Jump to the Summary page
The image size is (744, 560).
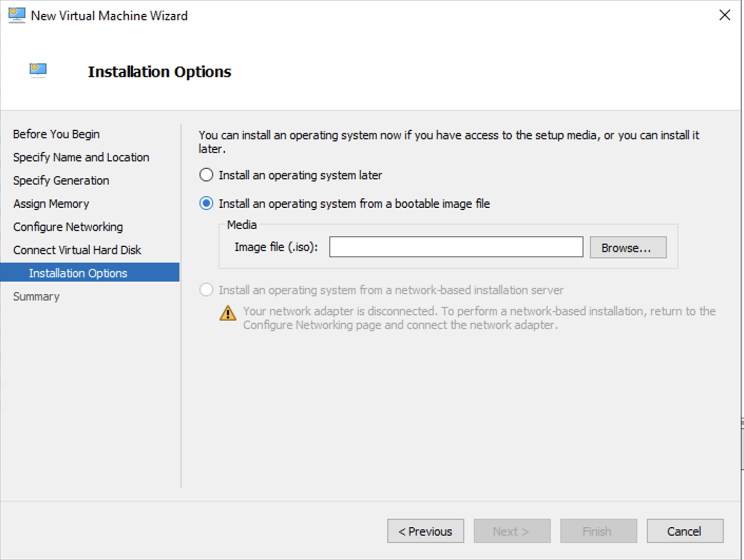[x=36, y=296]
